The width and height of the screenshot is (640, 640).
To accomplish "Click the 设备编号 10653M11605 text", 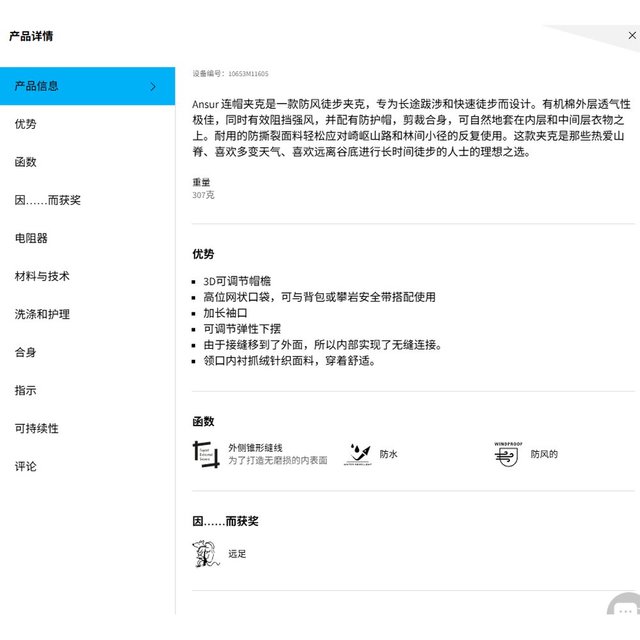I will [230, 73].
